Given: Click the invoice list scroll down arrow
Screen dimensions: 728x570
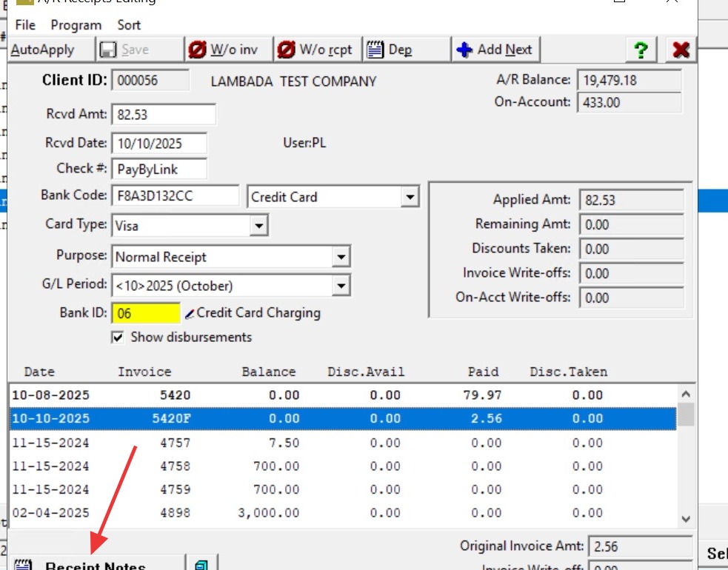Looking at the screenshot, I should 686,518.
